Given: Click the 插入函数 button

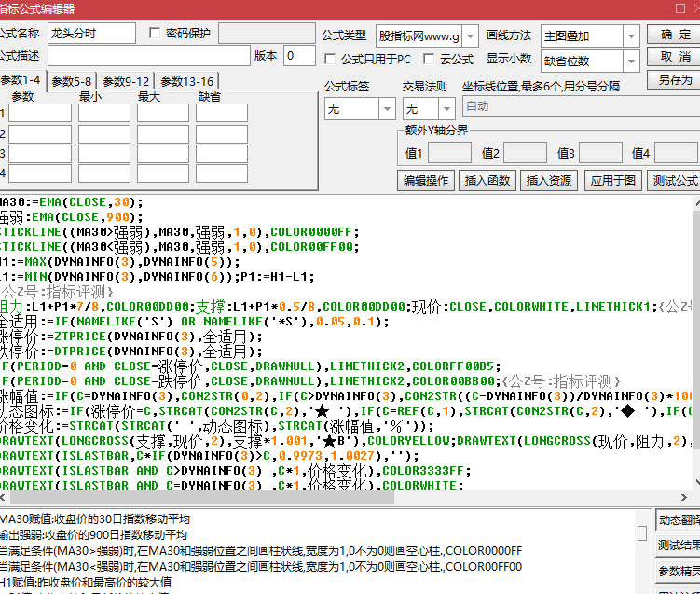Looking at the screenshot, I should [x=487, y=180].
